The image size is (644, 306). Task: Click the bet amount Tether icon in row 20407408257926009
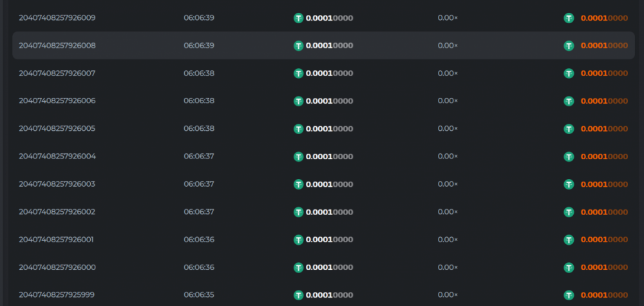pyautogui.click(x=298, y=18)
